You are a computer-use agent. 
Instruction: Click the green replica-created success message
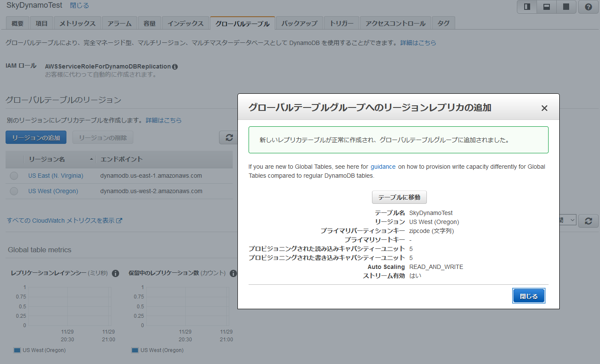tap(399, 140)
